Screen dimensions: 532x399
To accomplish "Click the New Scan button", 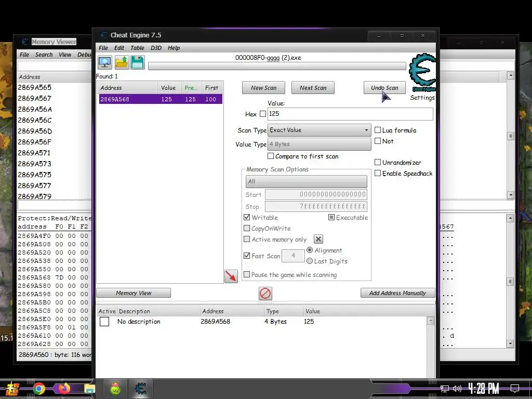I will coord(263,88).
